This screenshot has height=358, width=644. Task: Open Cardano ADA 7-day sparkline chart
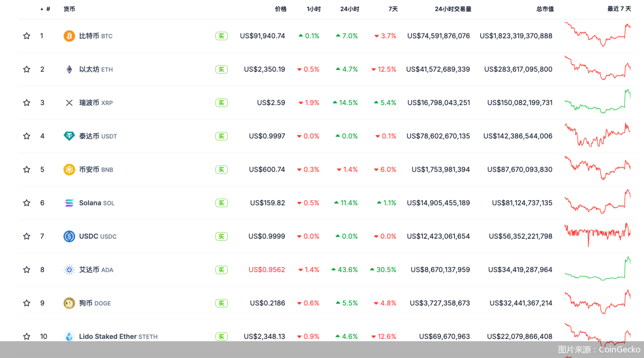point(597,269)
